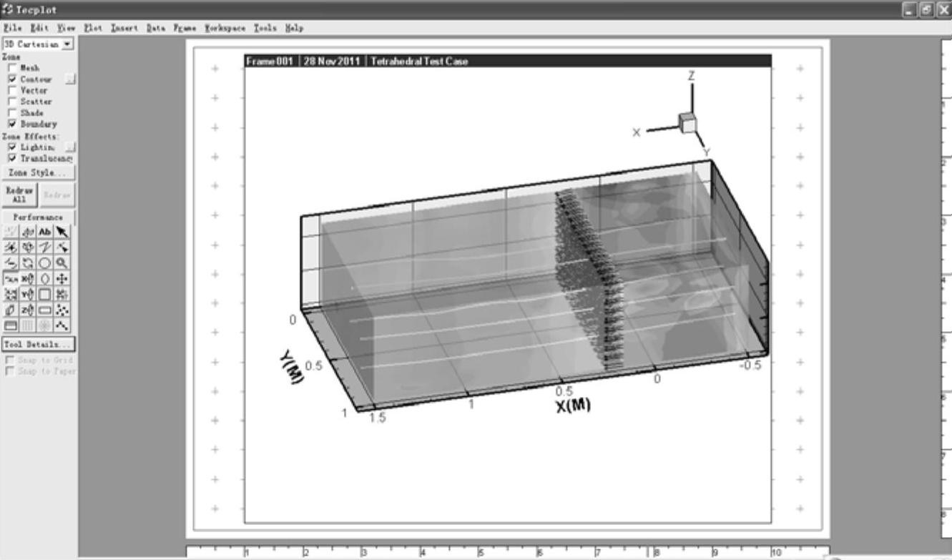The image size is (952, 560).
Task: Select the extract polyline points tool
Action: [x=62, y=325]
